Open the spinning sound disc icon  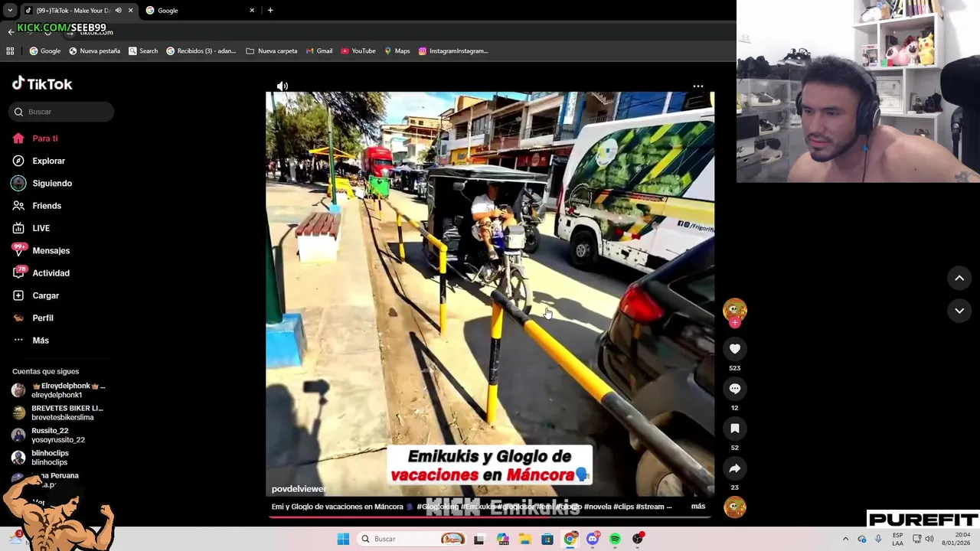click(x=734, y=507)
